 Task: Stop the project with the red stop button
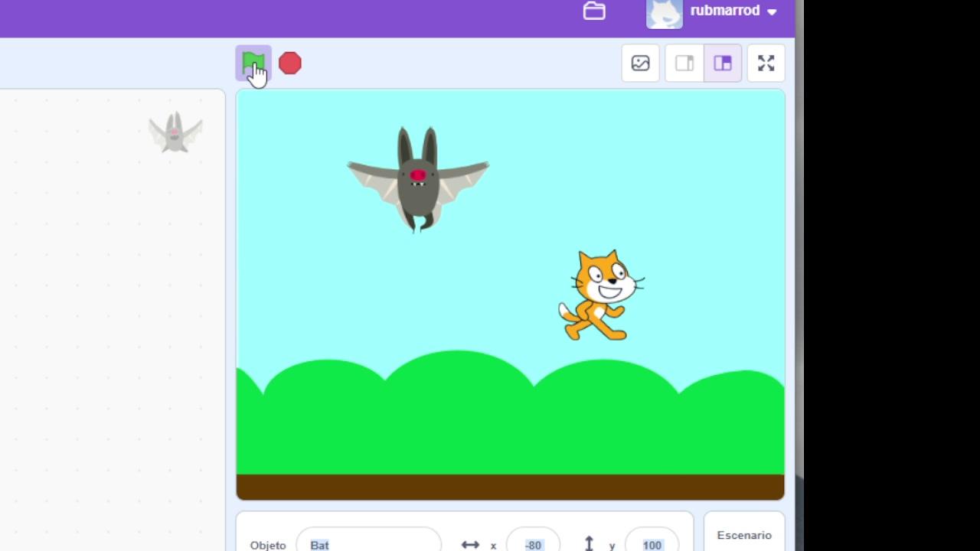point(290,63)
